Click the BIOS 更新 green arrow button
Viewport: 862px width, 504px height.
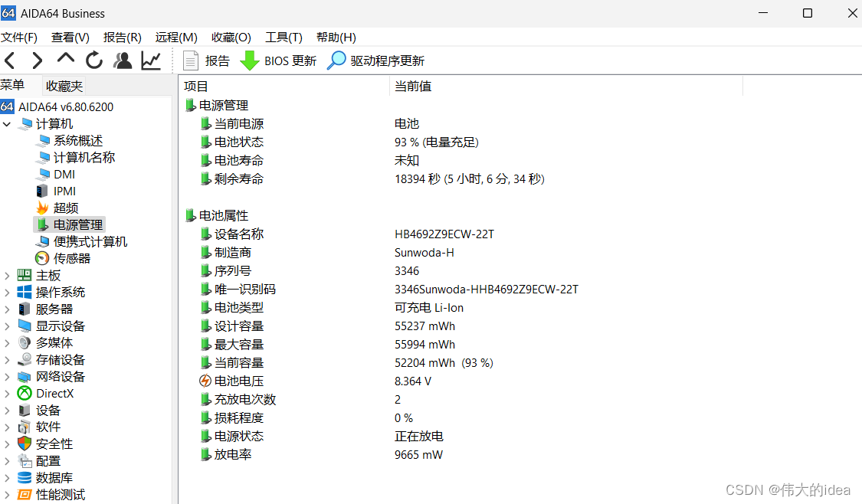coord(278,61)
